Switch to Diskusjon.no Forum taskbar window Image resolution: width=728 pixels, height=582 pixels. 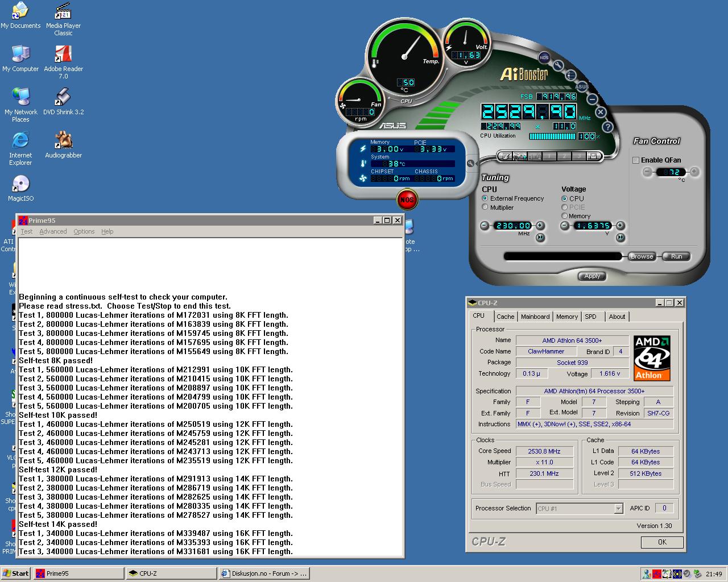click(264, 573)
